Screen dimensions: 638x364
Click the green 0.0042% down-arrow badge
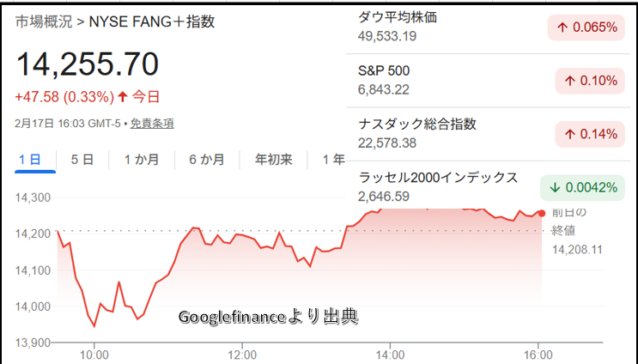582,187
